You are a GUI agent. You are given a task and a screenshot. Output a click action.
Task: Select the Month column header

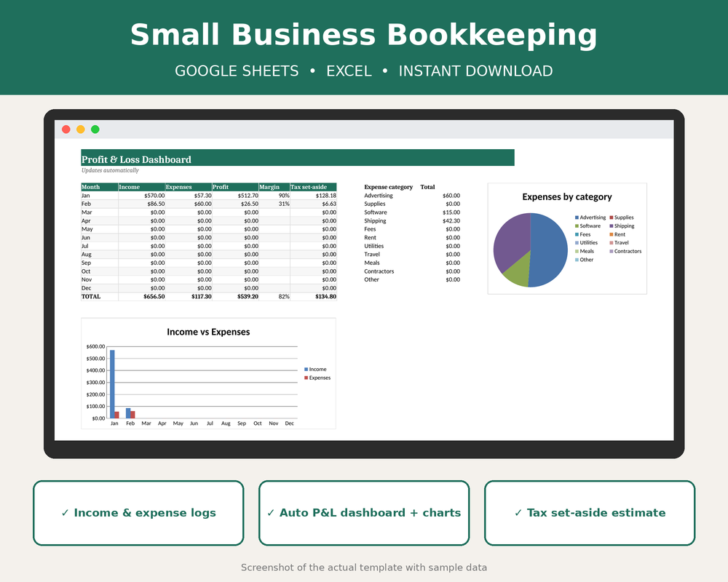pos(99,187)
